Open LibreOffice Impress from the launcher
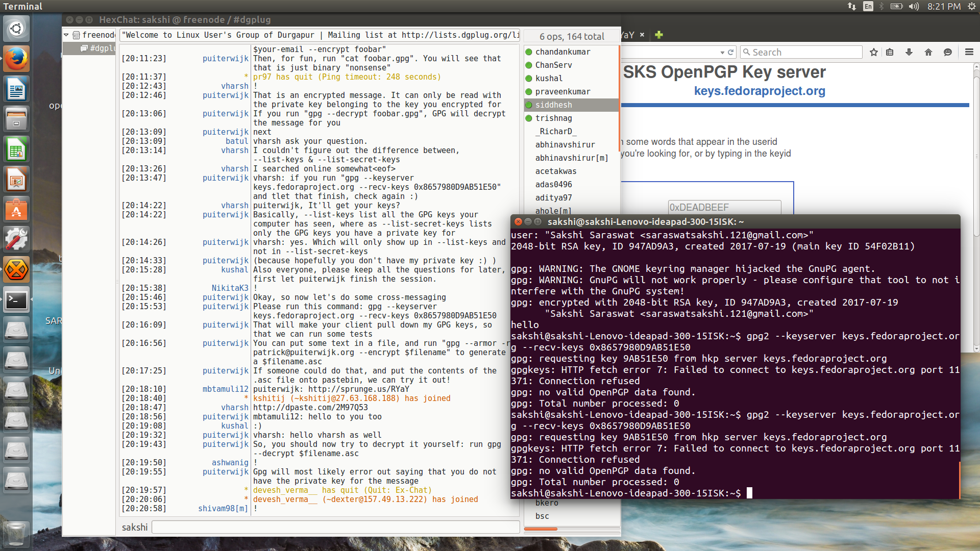The height and width of the screenshot is (551, 980). coord(16,180)
